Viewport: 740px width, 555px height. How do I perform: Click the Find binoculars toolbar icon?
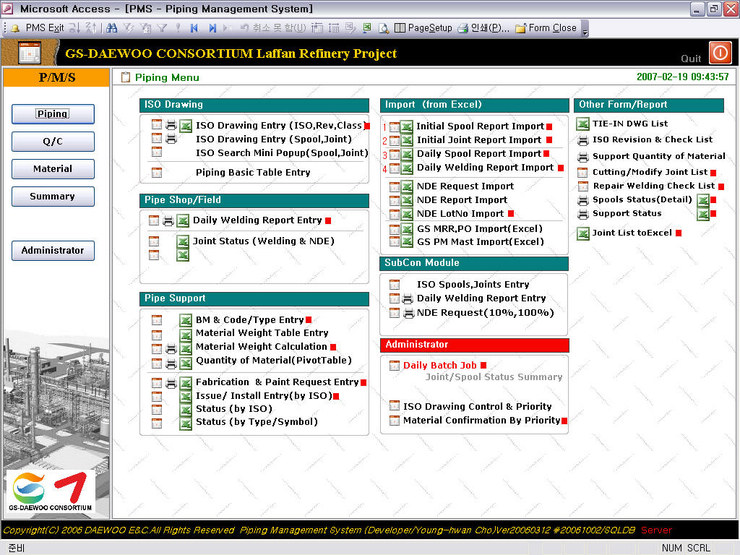coord(112,28)
